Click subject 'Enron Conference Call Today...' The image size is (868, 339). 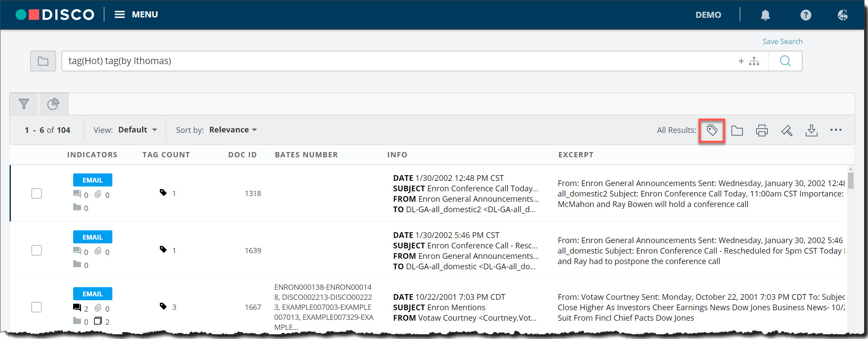click(483, 189)
